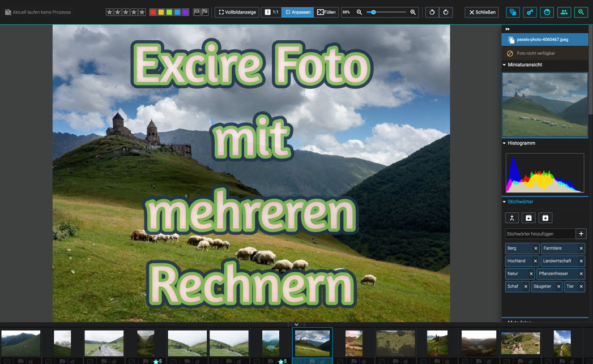Click the histogram graph

coord(545,173)
